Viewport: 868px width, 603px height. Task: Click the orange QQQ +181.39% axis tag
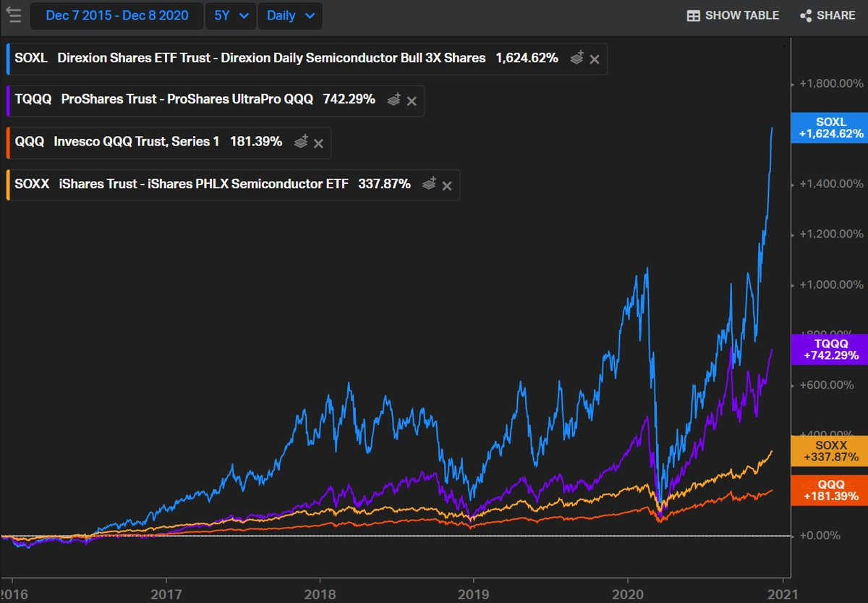point(830,490)
